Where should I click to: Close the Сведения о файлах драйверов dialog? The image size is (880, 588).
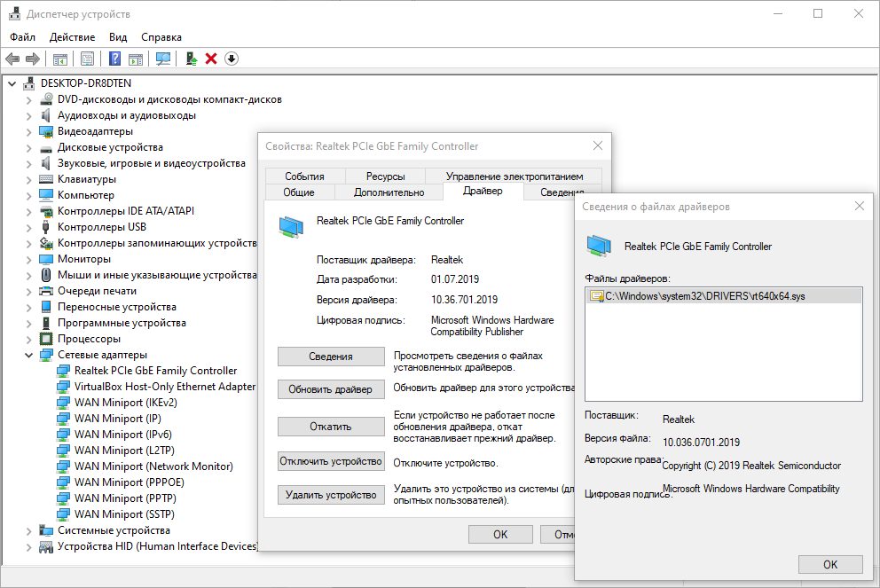(x=860, y=206)
